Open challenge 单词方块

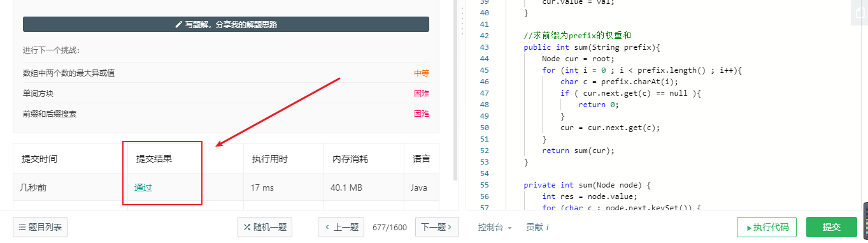click(38, 93)
